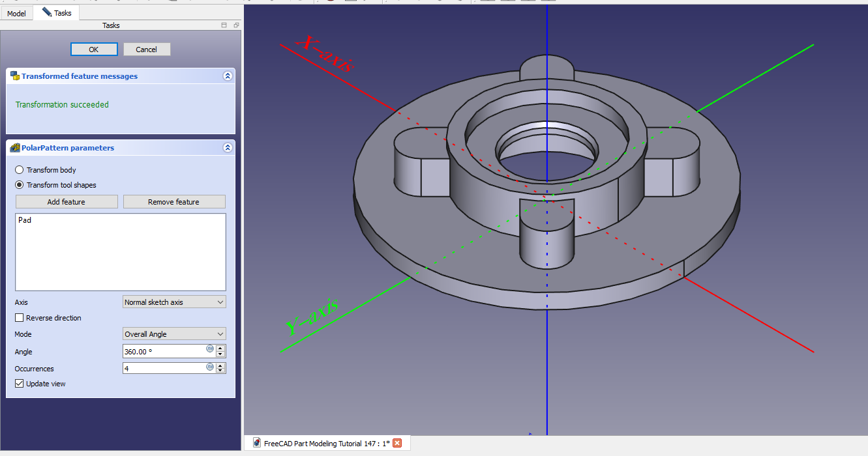Open the Mode dropdown showing Overall Angle
Viewport: 868px width, 456px height.
pyautogui.click(x=174, y=334)
